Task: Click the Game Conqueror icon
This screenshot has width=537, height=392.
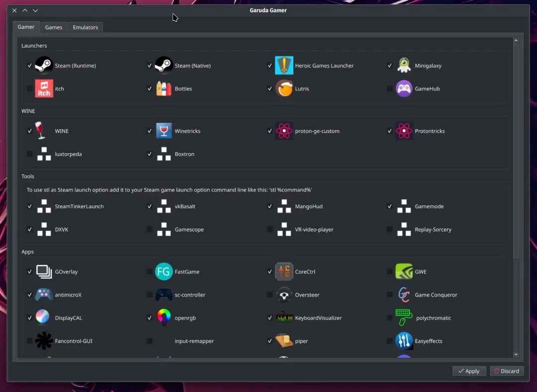Action: coord(404,295)
